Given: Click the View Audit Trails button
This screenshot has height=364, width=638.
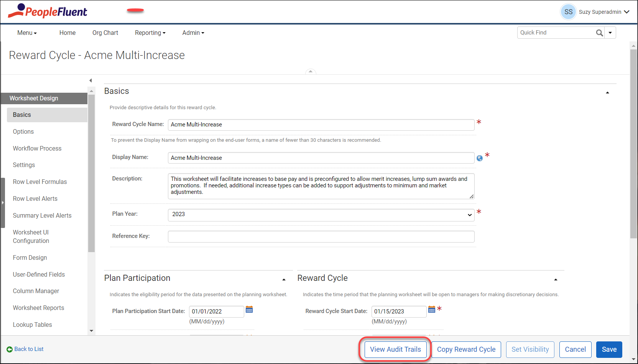Looking at the screenshot, I should [x=395, y=349].
